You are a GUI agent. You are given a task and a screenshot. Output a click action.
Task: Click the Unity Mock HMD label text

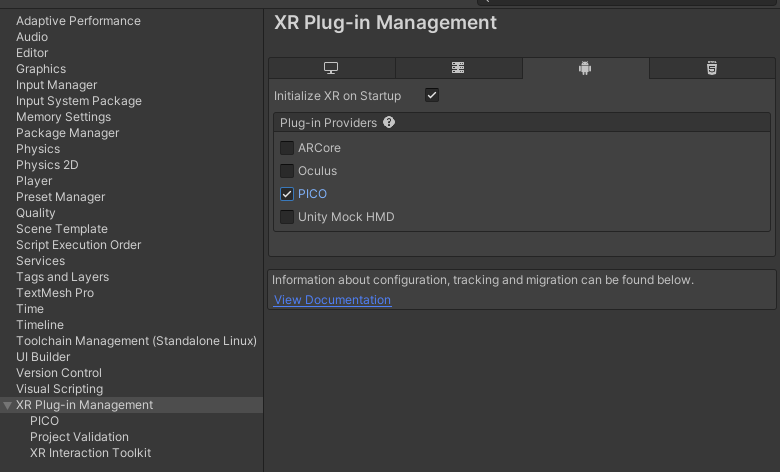coord(346,217)
